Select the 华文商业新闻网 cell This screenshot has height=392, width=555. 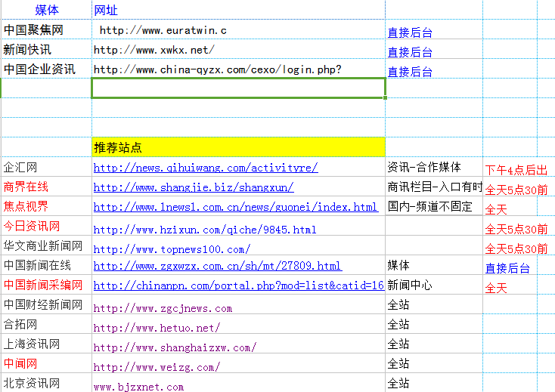47,245
